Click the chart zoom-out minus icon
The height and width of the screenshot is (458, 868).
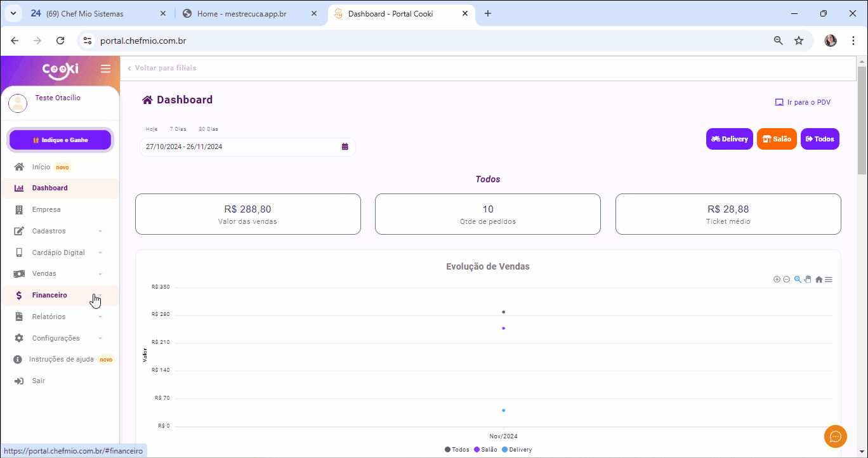pos(787,279)
